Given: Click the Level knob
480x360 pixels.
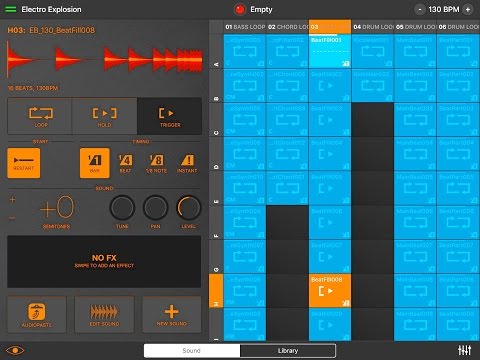Looking at the screenshot, I should [x=189, y=208].
